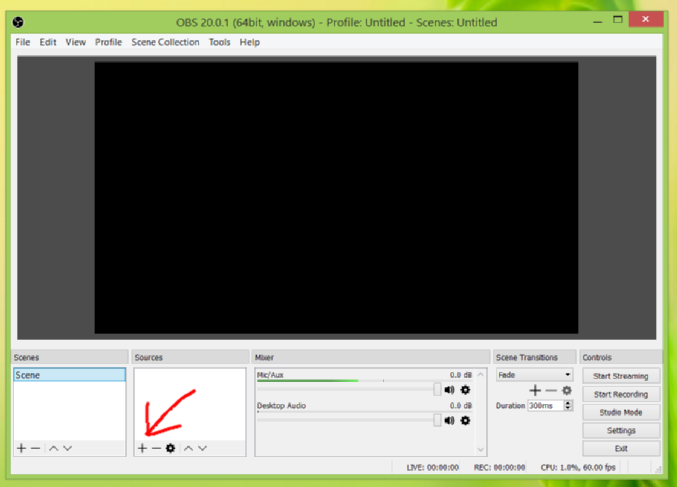
Task: Click Start Recording button
Action: [621, 394]
